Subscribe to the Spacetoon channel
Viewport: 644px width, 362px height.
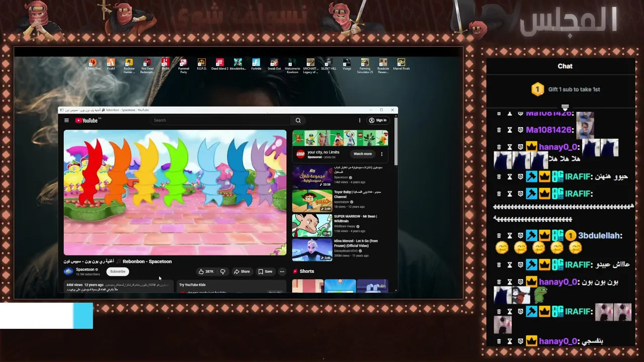[x=118, y=271]
